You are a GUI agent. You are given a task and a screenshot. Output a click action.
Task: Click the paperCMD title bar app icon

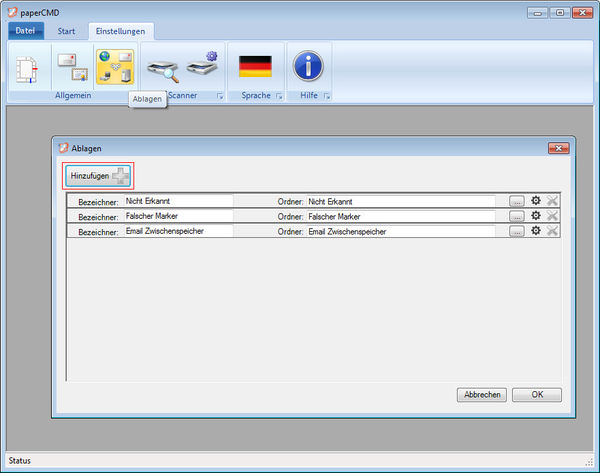[13, 12]
